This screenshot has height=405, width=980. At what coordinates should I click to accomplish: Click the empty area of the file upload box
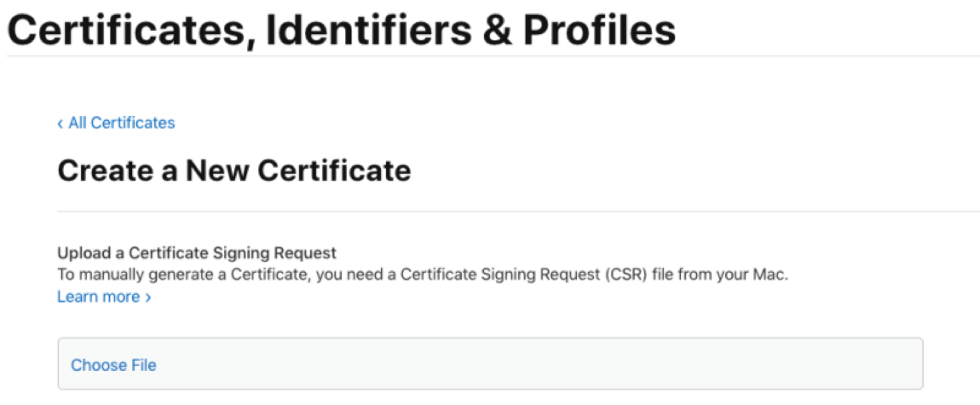[x=539, y=364]
